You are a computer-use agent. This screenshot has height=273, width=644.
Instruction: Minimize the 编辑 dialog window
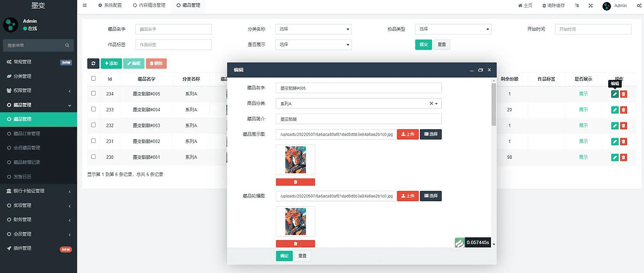(472, 71)
